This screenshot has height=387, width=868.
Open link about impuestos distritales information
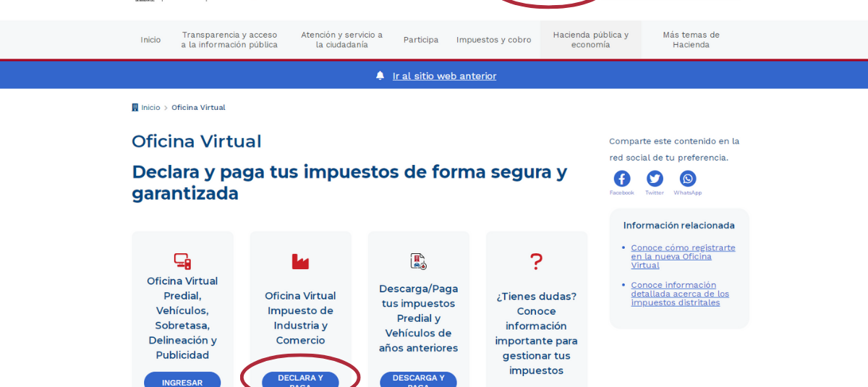[679, 294]
